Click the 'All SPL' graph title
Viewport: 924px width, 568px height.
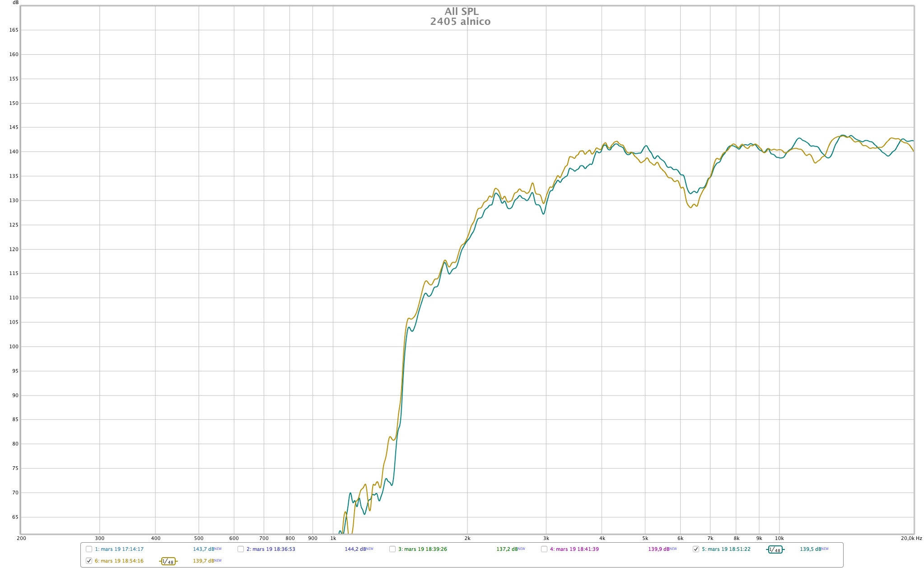tap(461, 12)
